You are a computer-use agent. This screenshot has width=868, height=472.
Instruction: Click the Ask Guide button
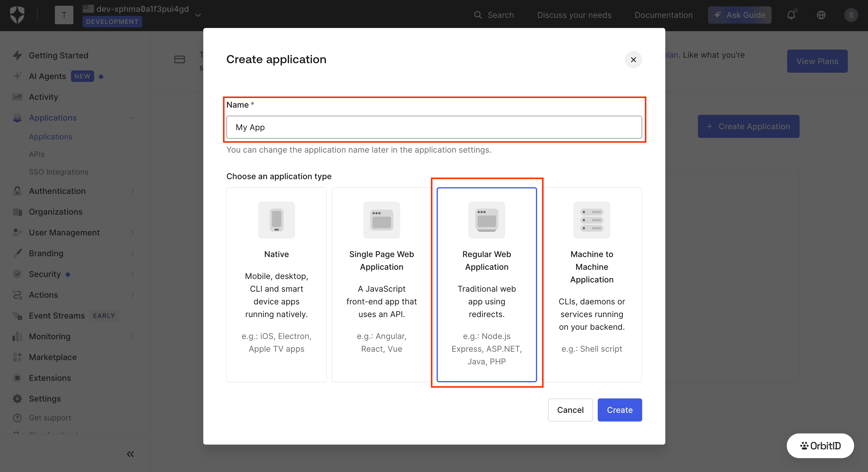739,15
